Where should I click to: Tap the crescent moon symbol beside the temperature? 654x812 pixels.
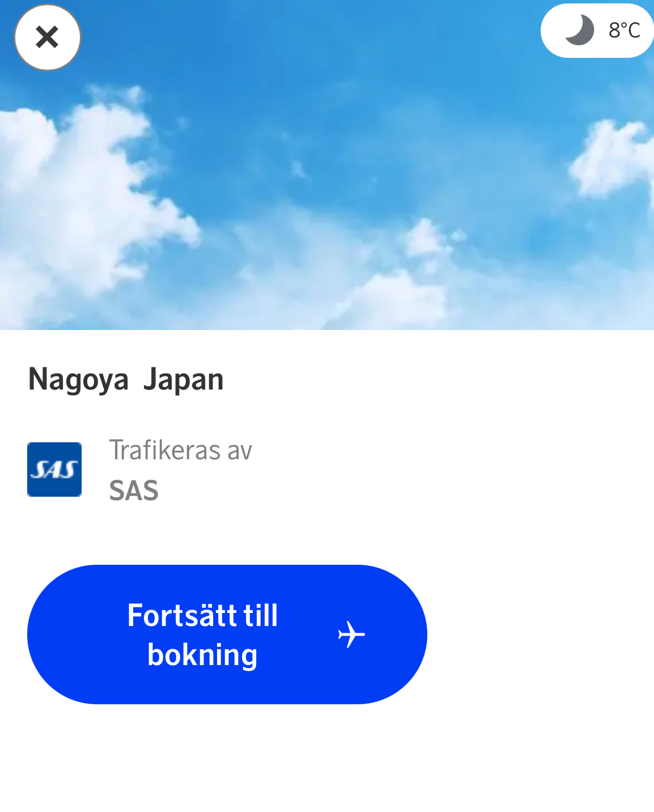(x=579, y=30)
